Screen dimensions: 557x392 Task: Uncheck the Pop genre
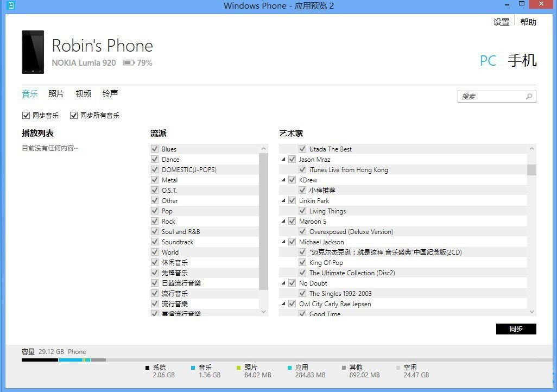point(155,211)
